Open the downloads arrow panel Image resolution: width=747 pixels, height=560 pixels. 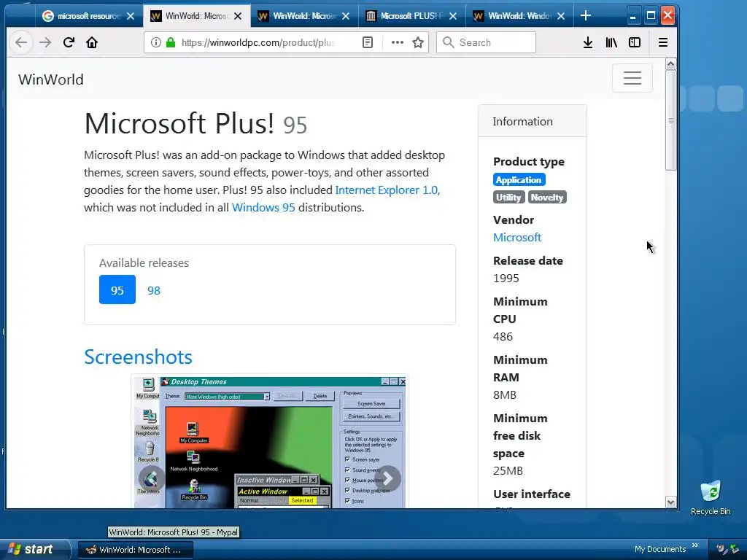(x=588, y=42)
